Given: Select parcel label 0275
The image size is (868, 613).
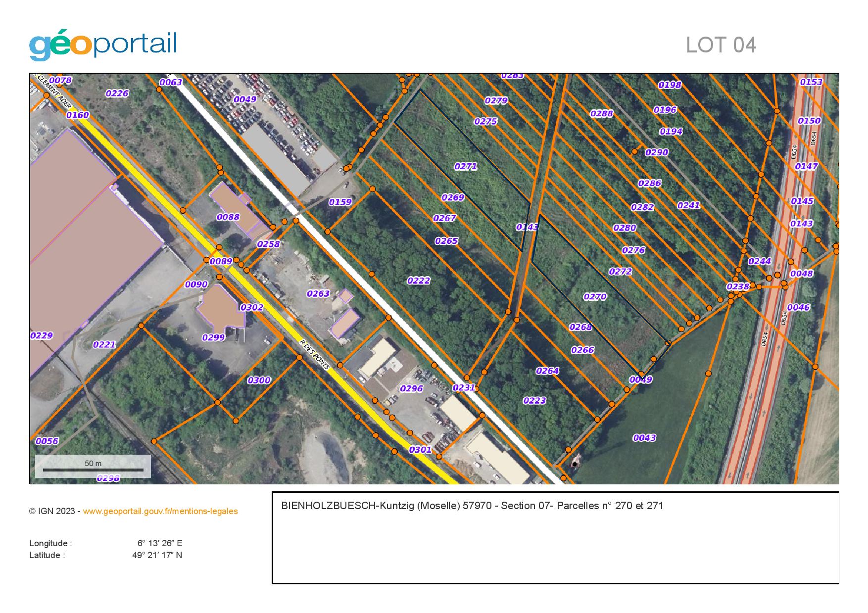Looking at the screenshot, I should tap(485, 121).
